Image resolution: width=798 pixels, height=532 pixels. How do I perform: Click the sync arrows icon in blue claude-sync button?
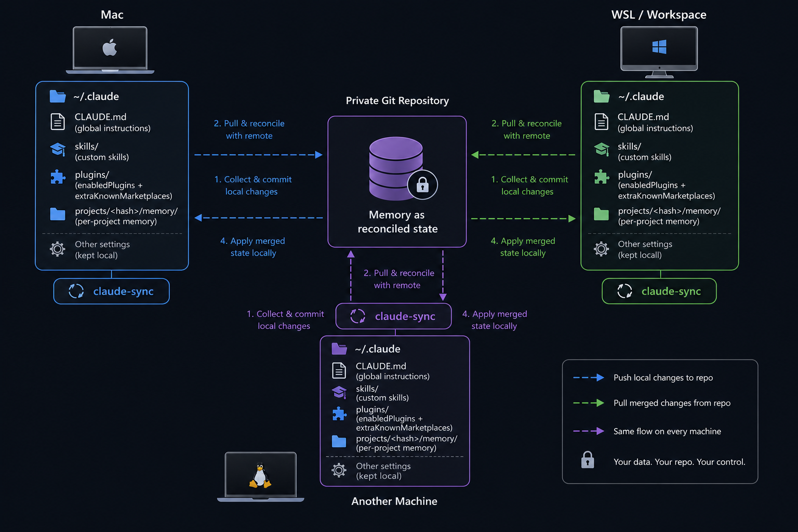click(x=76, y=291)
